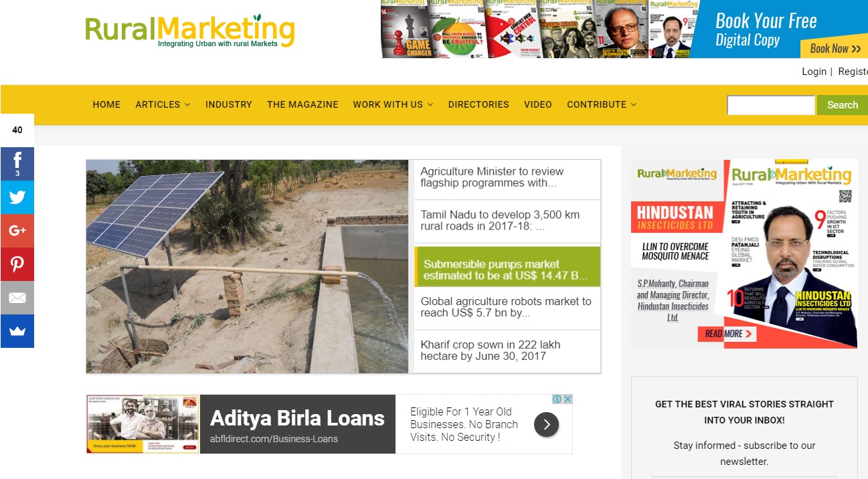Open the Login link
868x479 pixels.
click(x=814, y=72)
